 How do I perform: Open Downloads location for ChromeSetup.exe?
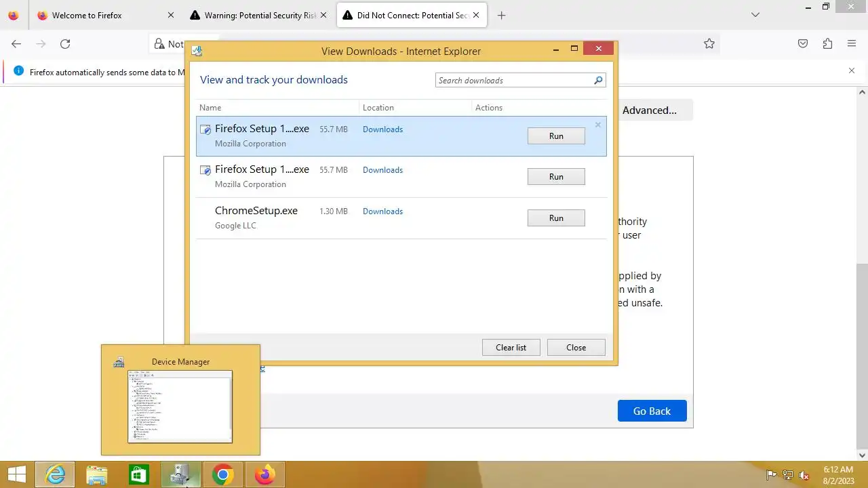[382, 211]
